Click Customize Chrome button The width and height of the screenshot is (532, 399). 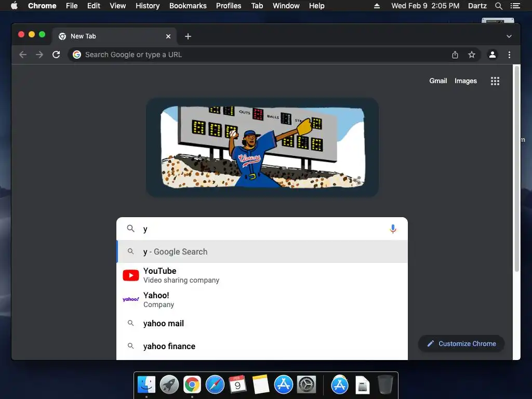(x=461, y=344)
